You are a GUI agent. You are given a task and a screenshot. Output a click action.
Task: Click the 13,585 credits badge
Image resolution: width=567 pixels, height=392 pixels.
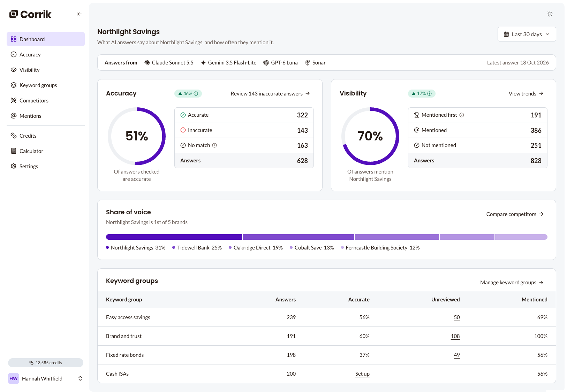click(x=46, y=363)
